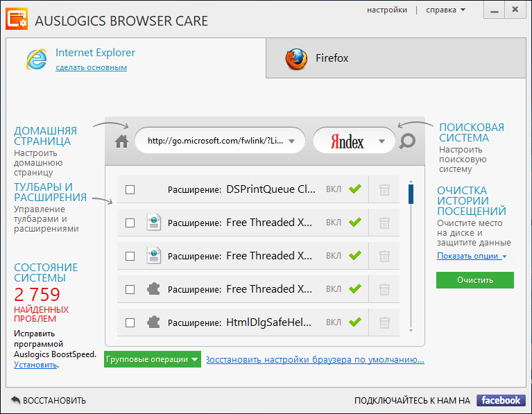Click ПОИСКОВАЯ СИСТЕМА heading
The image size is (532, 414).
pyautogui.click(x=472, y=132)
